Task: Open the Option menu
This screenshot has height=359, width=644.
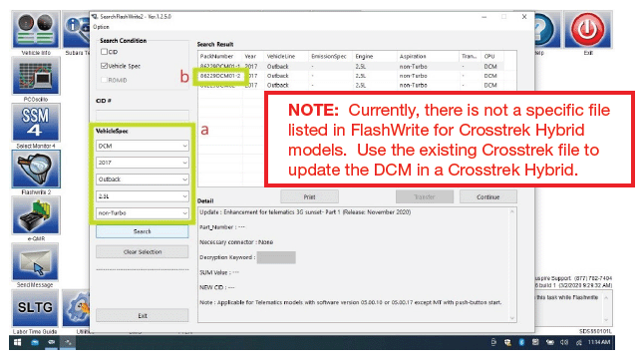Action: click(x=101, y=27)
